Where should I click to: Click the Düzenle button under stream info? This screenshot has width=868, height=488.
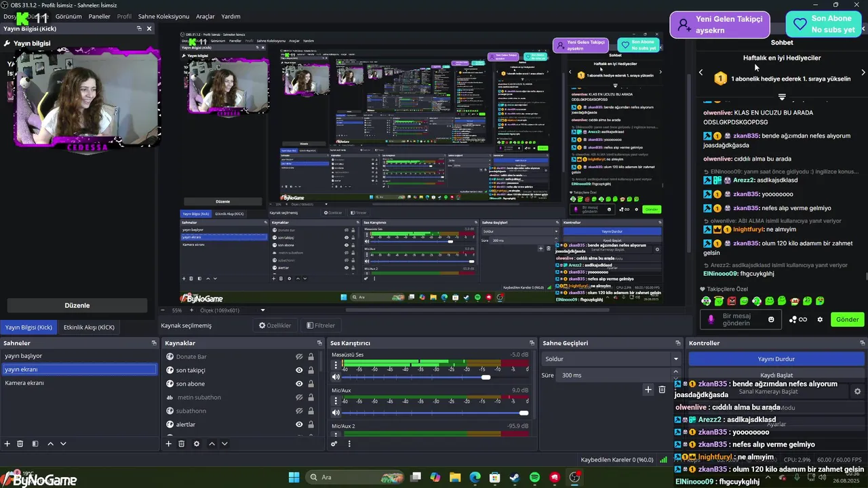[77, 305]
